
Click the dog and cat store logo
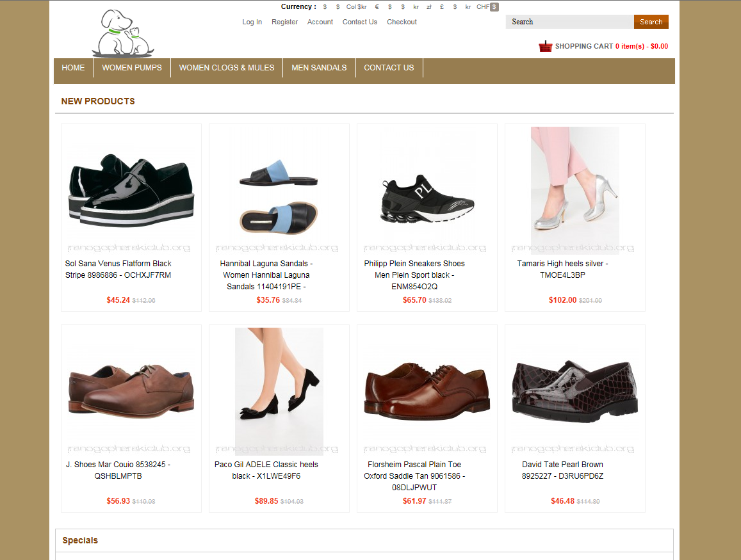[x=123, y=33]
